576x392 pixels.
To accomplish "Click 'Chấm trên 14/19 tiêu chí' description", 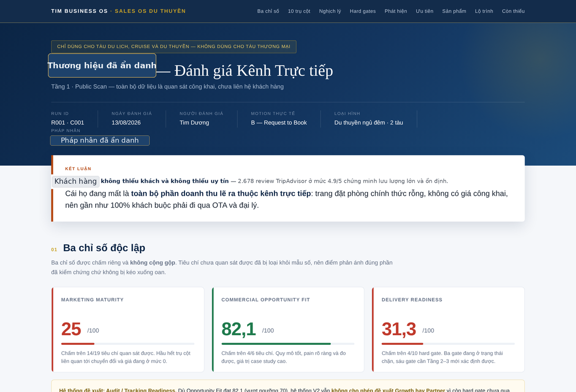I will click(x=126, y=357).
